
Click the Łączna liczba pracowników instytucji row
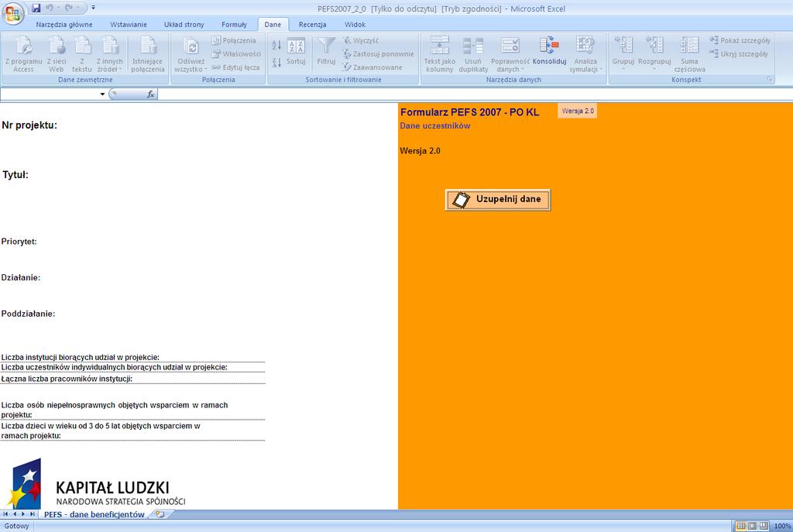(x=132, y=379)
